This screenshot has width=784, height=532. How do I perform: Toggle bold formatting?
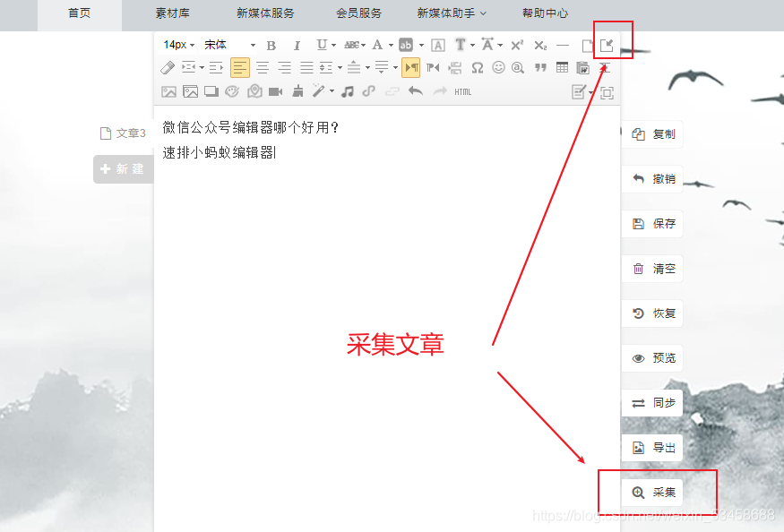point(271,46)
